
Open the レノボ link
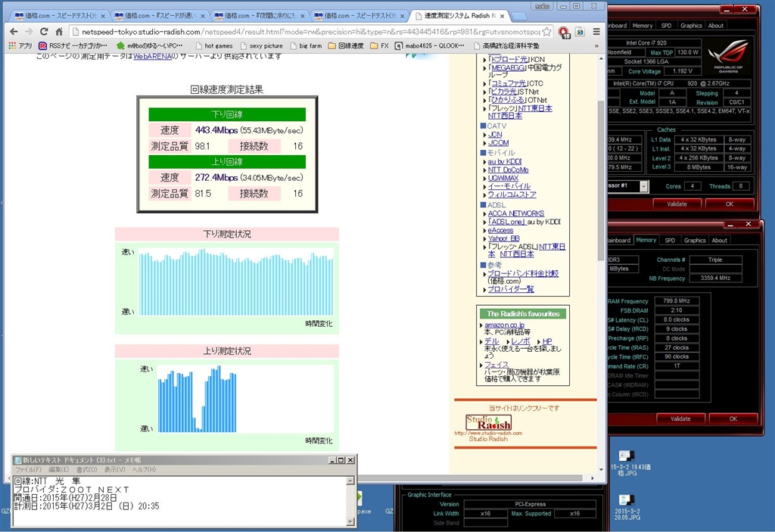[521, 341]
